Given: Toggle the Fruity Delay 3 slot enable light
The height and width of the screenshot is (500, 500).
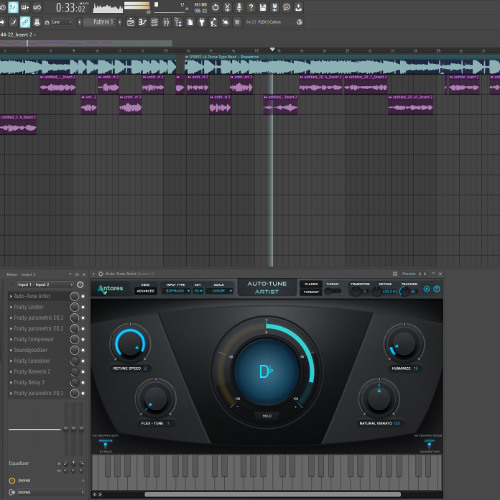Looking at the screenshot, I should click(x=83, y=382).
